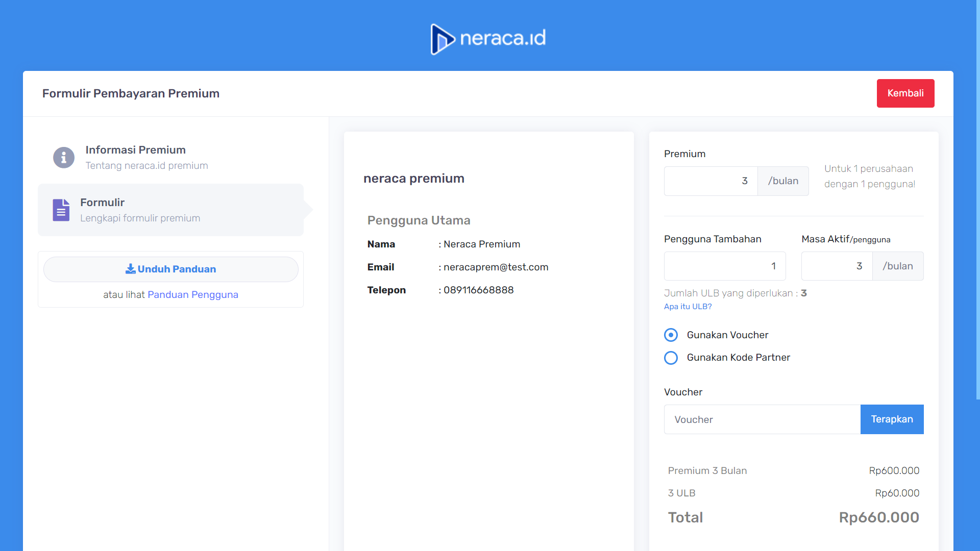
Task: Select the Gunakan Kode Partner option
Action: click(x=671, y=358)
